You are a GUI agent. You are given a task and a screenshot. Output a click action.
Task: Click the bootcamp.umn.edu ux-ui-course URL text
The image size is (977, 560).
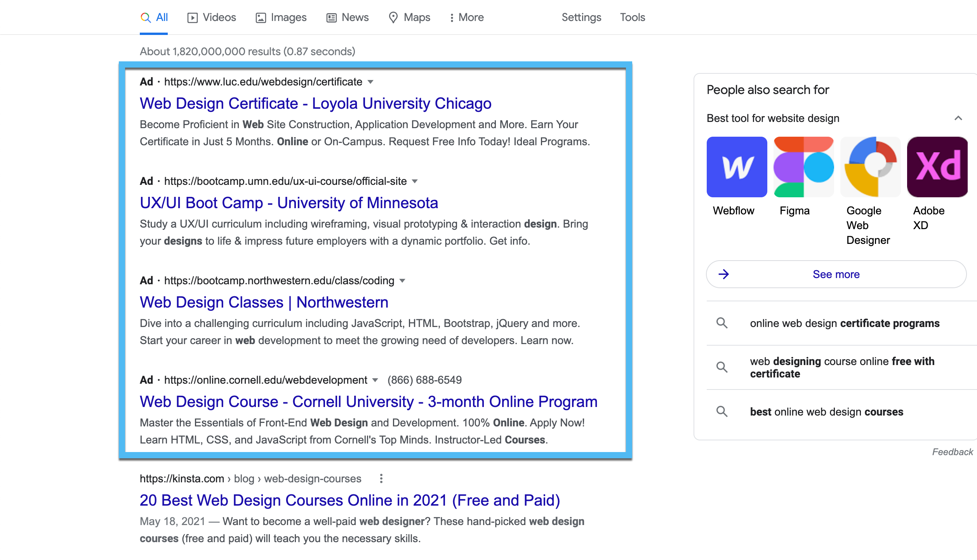coord(285,181)
